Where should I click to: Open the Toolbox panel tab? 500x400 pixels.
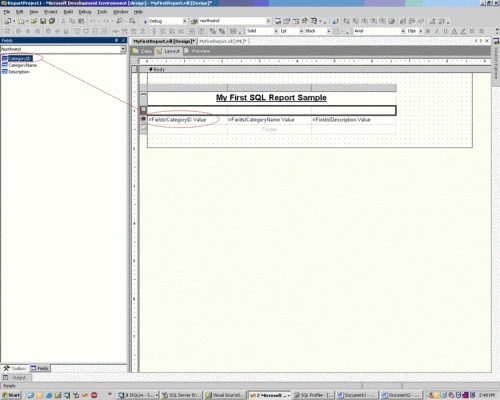coord(15,368)
